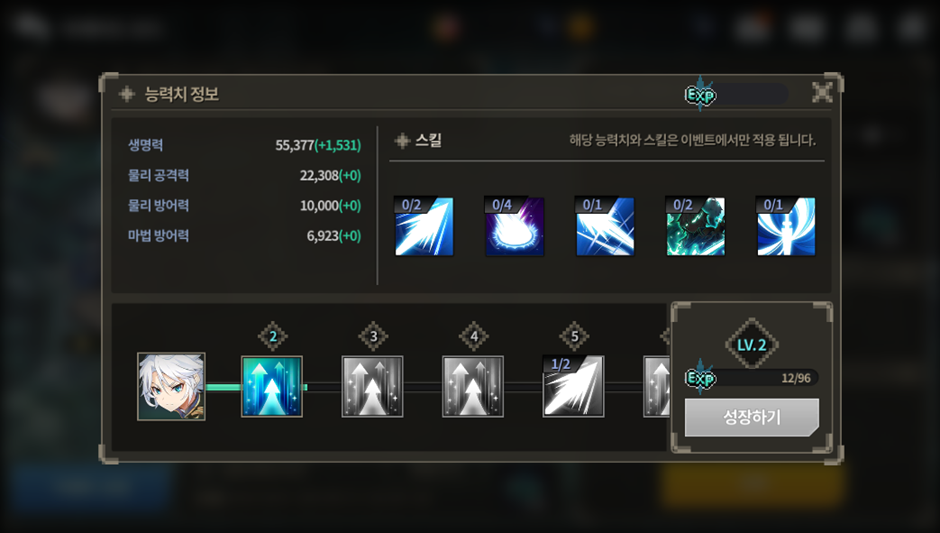Click the white-haired character portrait
Viewport: 940px width, 533px height.
pos(171,387)
